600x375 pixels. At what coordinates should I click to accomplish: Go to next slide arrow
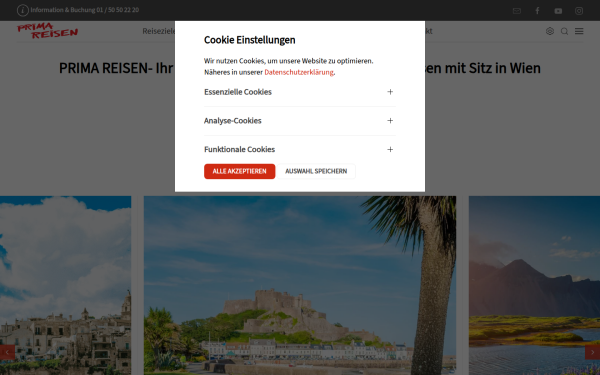coord(592,352)
